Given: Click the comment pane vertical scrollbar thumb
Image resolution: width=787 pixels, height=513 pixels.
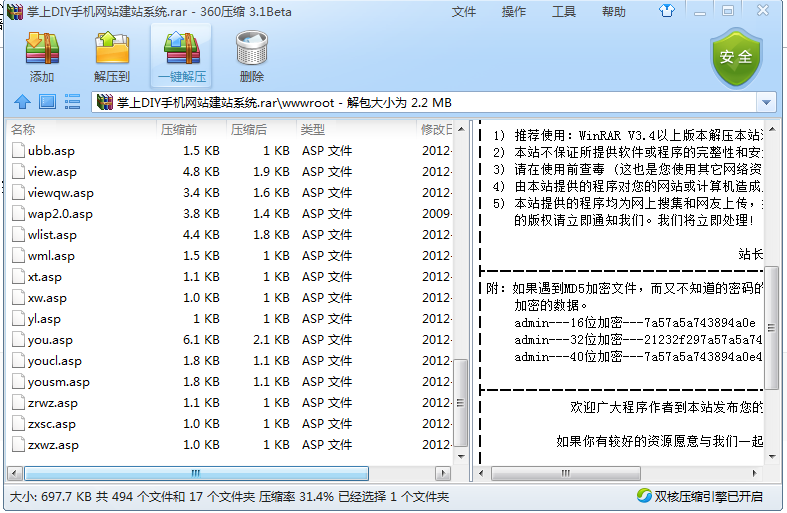Looking at the screenshot, I should click(x=771, y=328).
